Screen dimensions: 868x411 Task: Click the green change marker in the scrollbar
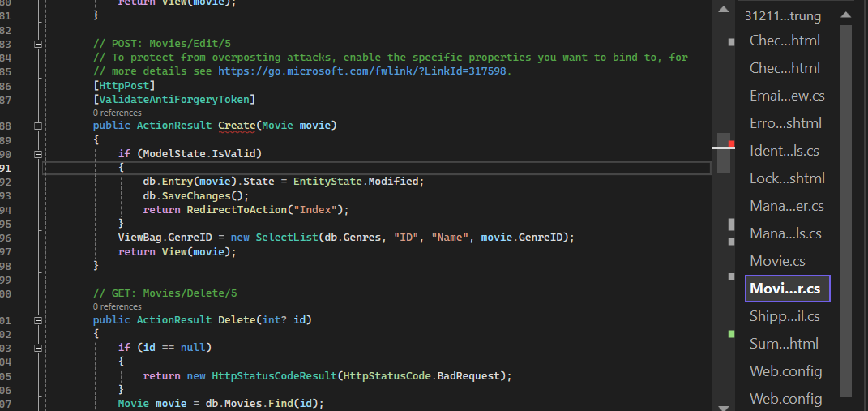[731, 334]
